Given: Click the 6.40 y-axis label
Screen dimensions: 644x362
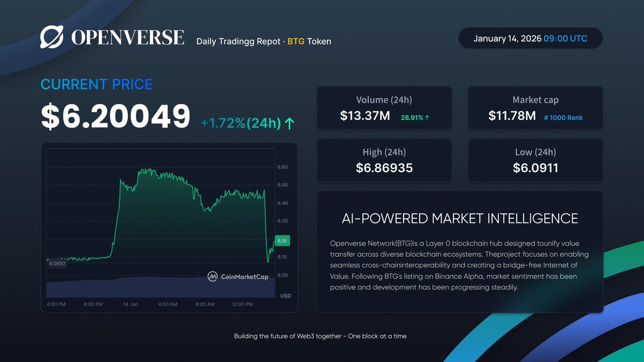Looking at the screenshot, I should [282, 203].
